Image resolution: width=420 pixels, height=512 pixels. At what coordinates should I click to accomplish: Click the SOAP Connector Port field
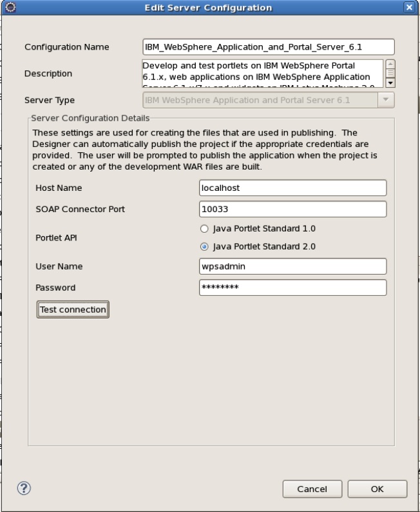293,209
